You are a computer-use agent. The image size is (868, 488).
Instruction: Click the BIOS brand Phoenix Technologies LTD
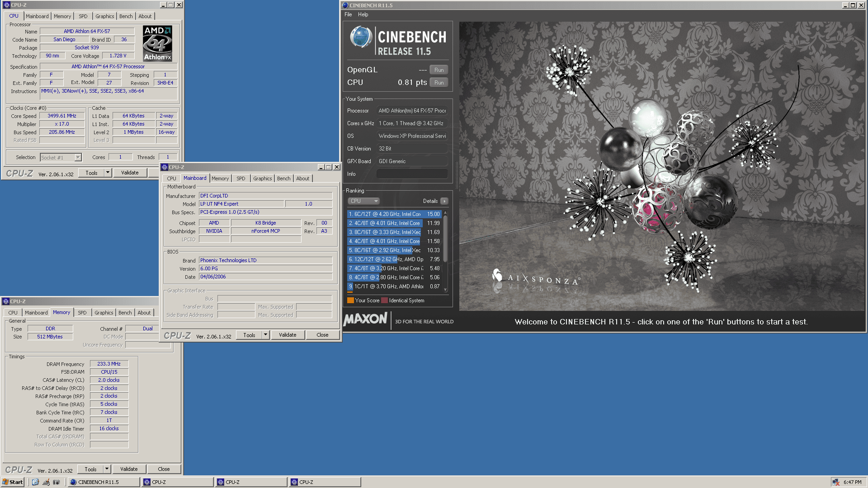(x=265, y=260)
